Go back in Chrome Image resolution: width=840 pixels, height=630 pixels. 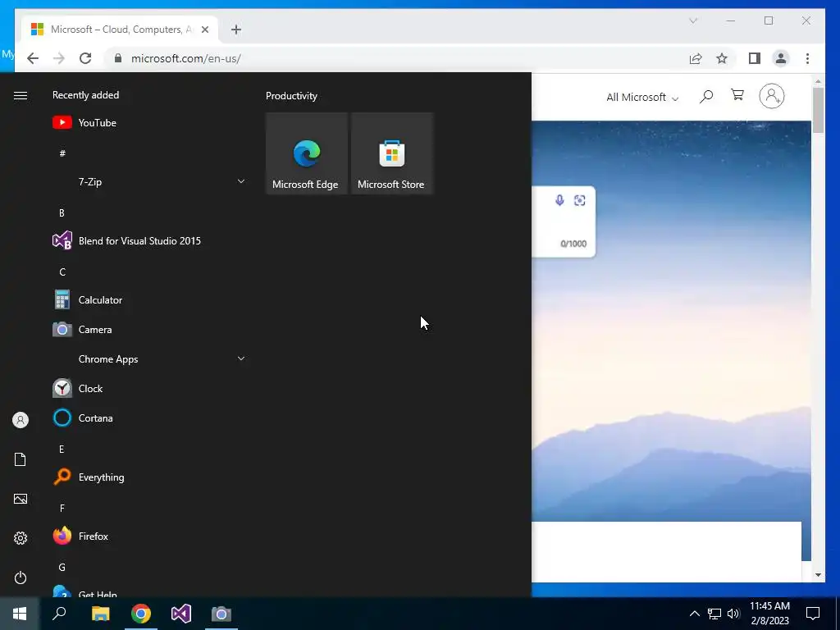[x=33, y=58]
